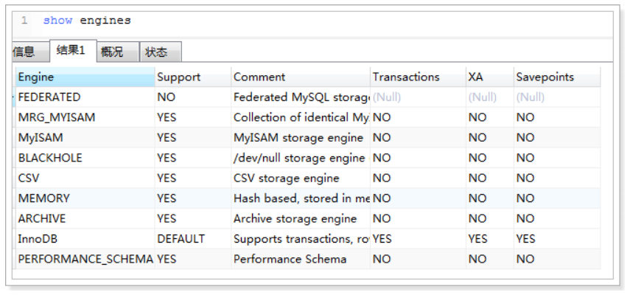The height and width of the screenshot is (295, 644).
Task: Click the Transactions column header
Action: [418, 77]
